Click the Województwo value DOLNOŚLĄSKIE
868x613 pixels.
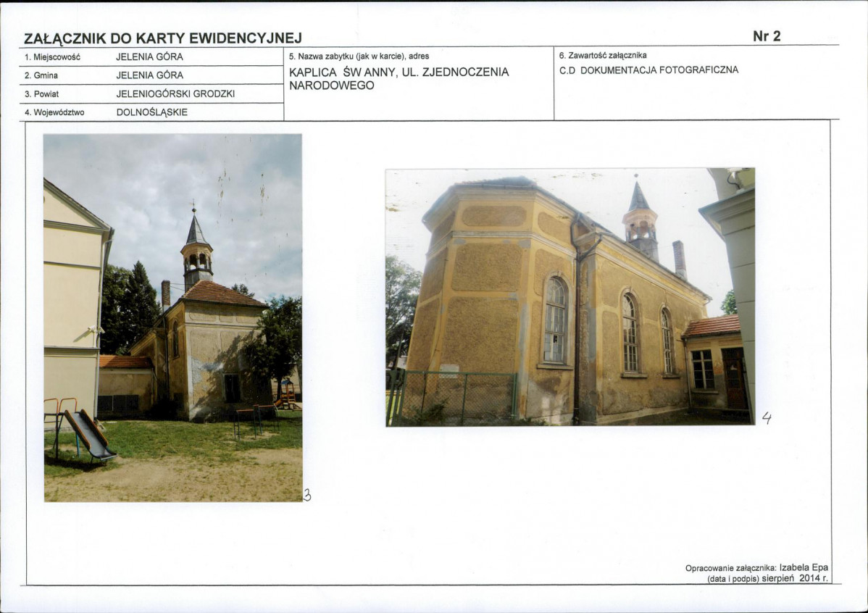click(x=152, y=113)
